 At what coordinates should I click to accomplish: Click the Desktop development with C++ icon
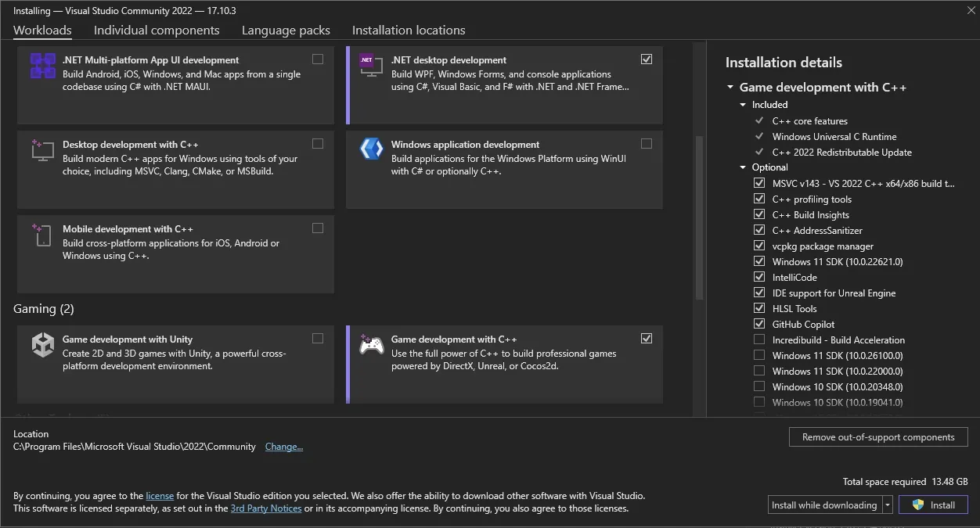click(x=42, y=150)
